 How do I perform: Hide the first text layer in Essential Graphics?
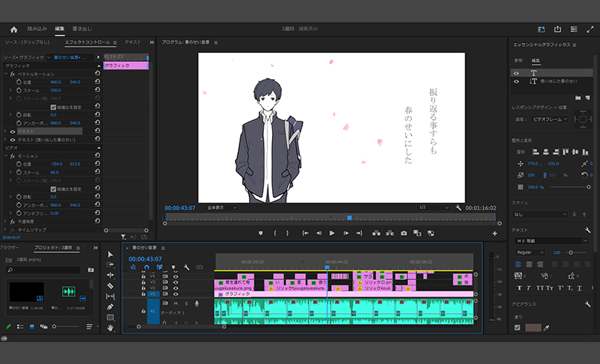(516, 73)
